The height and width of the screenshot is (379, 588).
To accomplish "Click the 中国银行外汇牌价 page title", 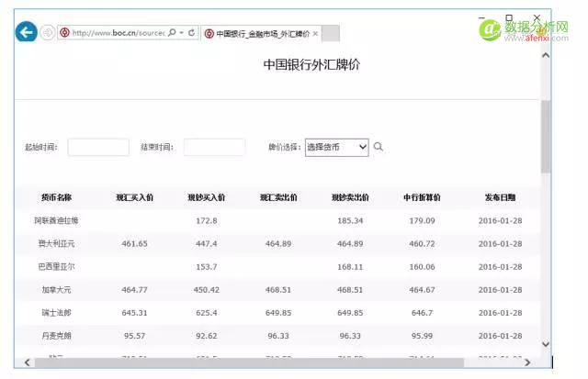I will click(x=311, y=64).
